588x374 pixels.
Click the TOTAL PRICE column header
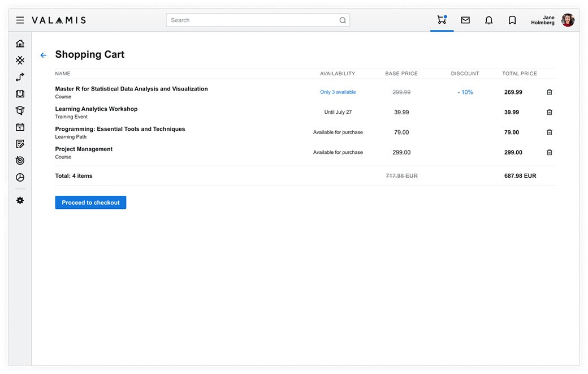click(520, 74)
